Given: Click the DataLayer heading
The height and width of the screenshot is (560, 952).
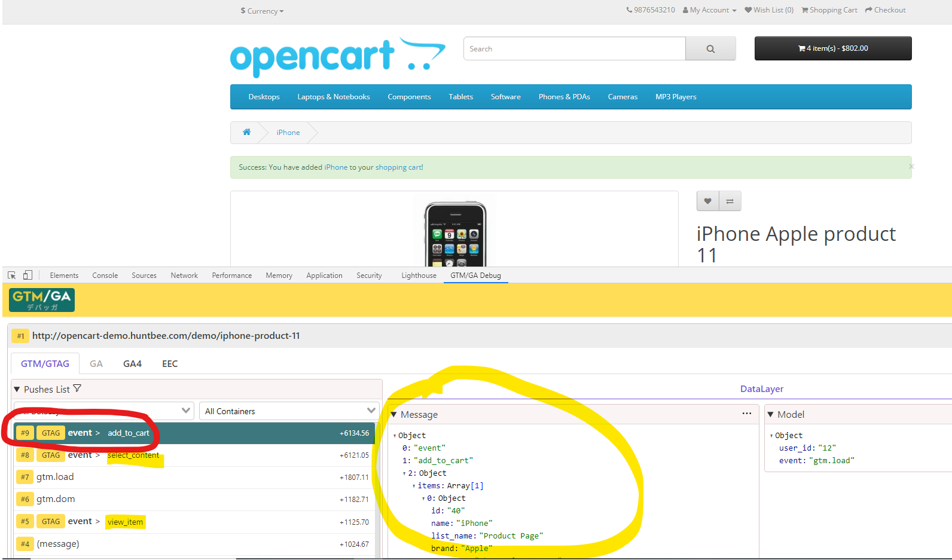Looking at the screenshot, I should point(761,389).
